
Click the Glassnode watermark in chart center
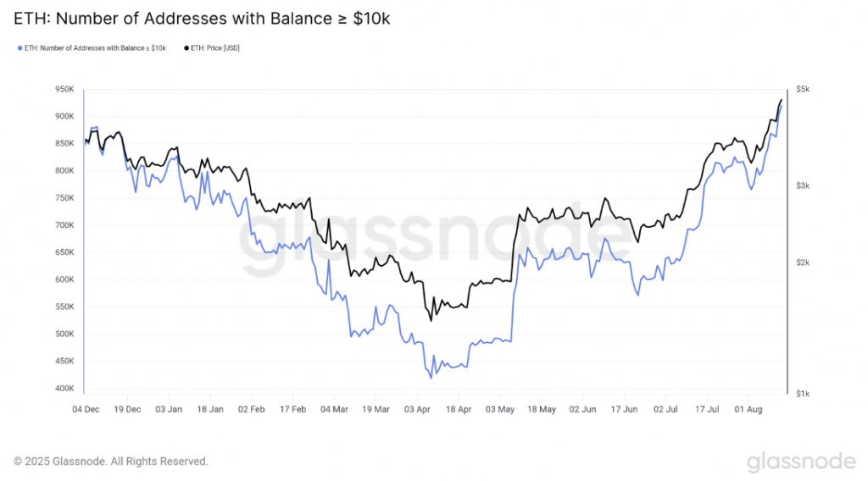click(x=432, y=244)
